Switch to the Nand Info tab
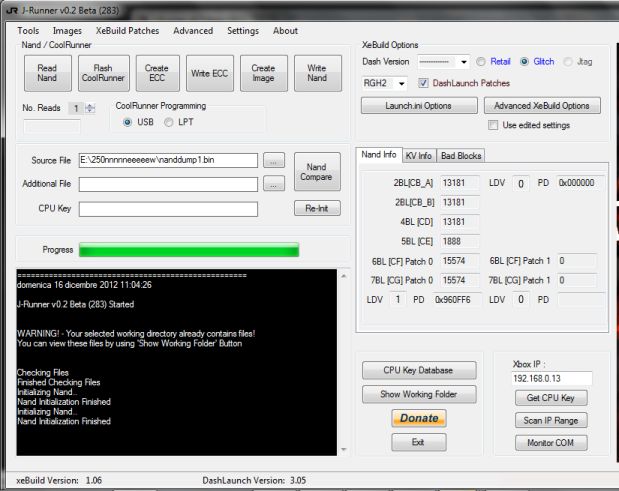The height and width of the screenshot is (491, 619). [379, 155]
